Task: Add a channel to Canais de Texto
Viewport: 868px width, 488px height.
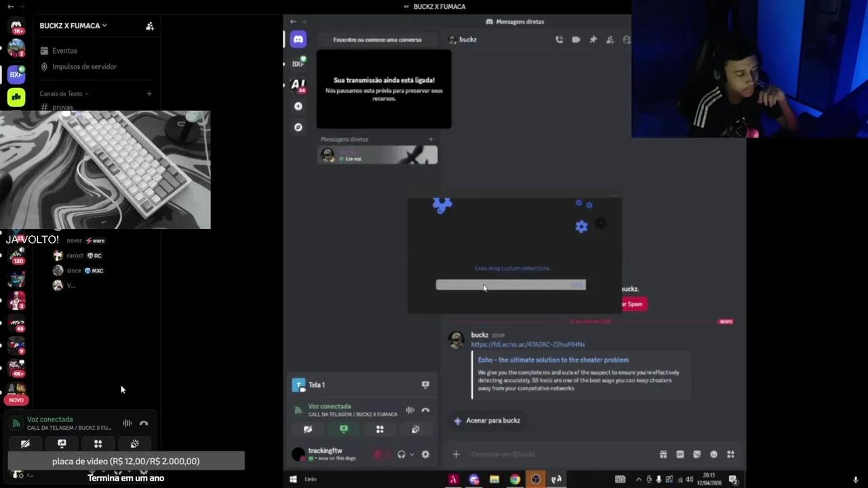Action: 149,94
